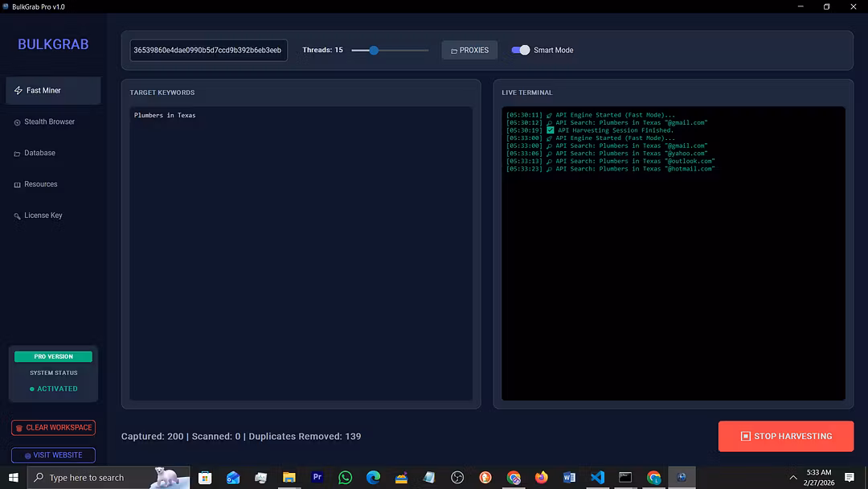This screenshot has height=489, width=868.
Task: Show hidden system tray icons
Action: (792, 478)
